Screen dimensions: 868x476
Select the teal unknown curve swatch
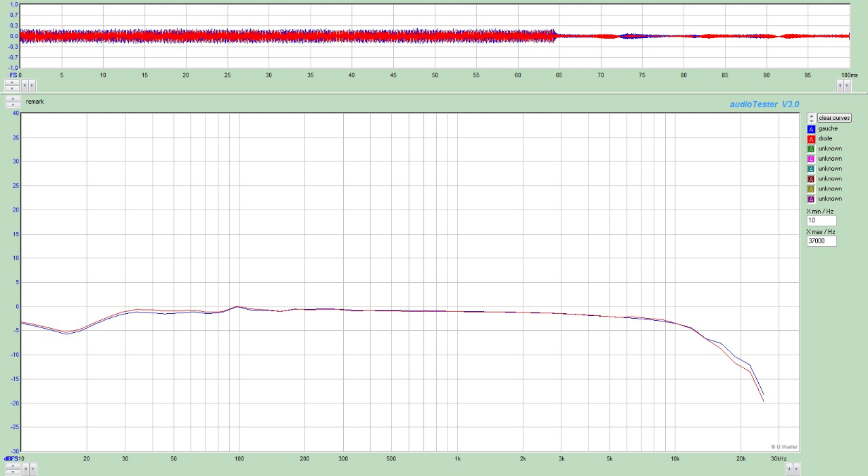[811, 169]
